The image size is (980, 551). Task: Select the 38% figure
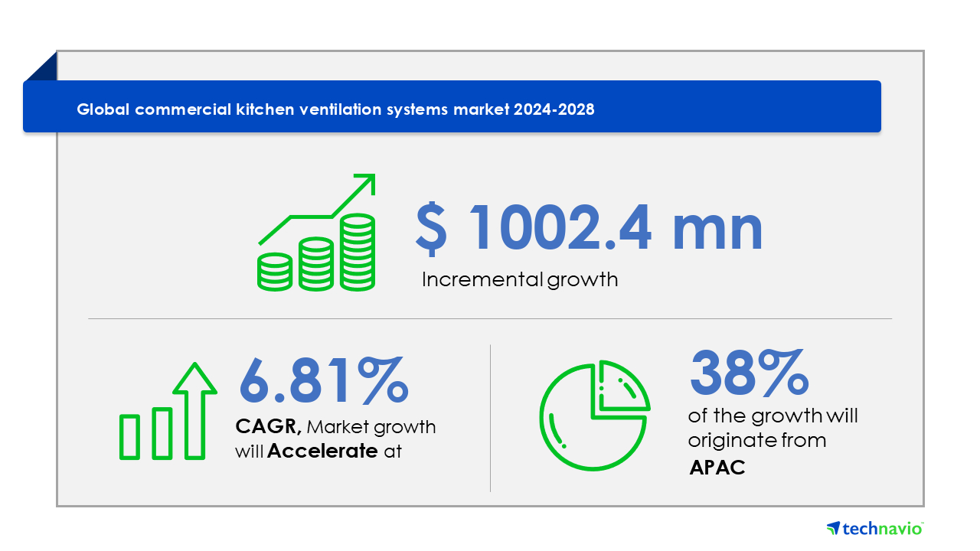click(x=749, y=373)
